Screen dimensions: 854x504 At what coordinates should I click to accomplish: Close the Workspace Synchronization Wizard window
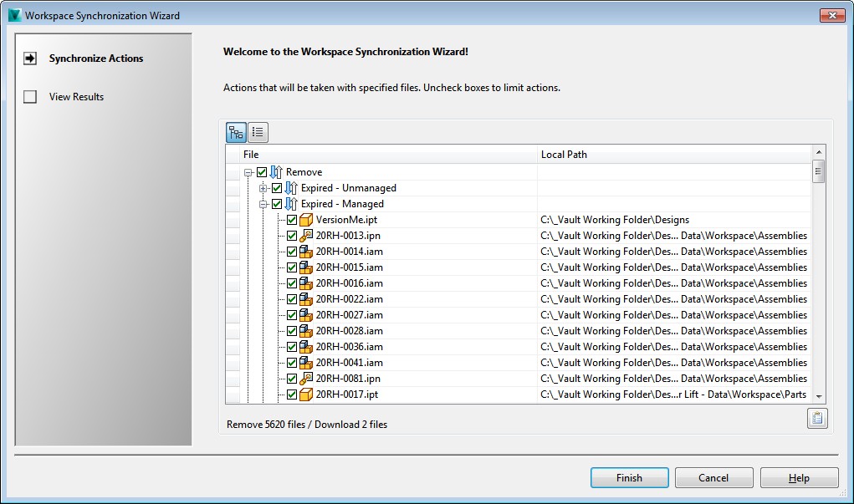coord(832,15)
